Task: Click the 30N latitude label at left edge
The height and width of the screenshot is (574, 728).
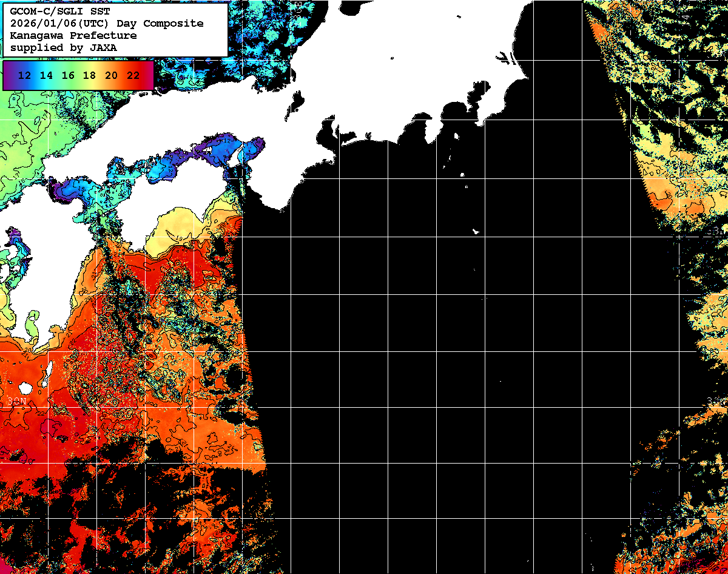Action: coord(16,401)
